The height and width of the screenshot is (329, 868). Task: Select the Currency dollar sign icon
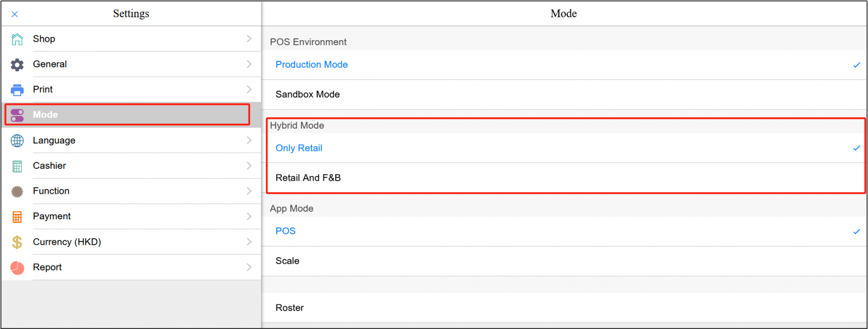[x=17, y=242]
